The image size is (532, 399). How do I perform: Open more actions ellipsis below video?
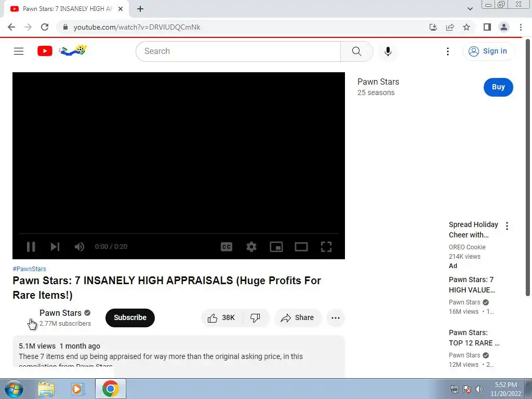[x=336, y=318]
